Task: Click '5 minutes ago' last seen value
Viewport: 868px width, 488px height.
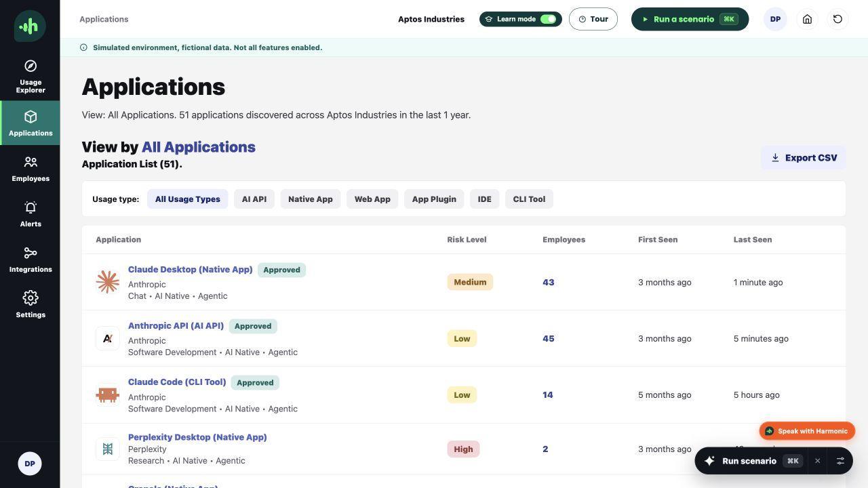Action: pos(761,338)
